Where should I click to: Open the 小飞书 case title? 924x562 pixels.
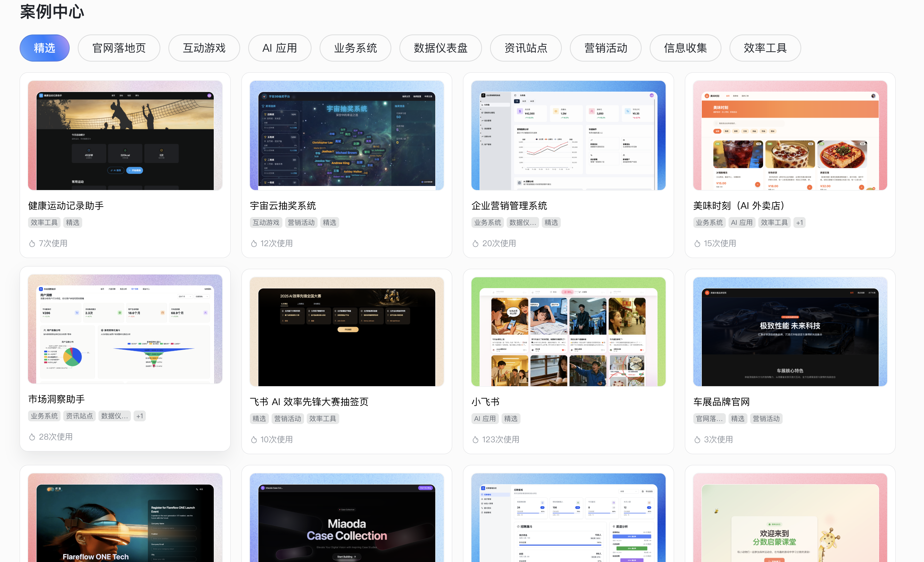[485, 402]
